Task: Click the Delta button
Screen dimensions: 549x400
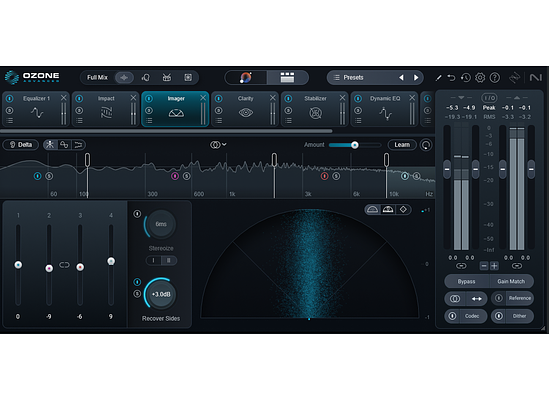Action: pyautogui.click(x=21, y=145)
